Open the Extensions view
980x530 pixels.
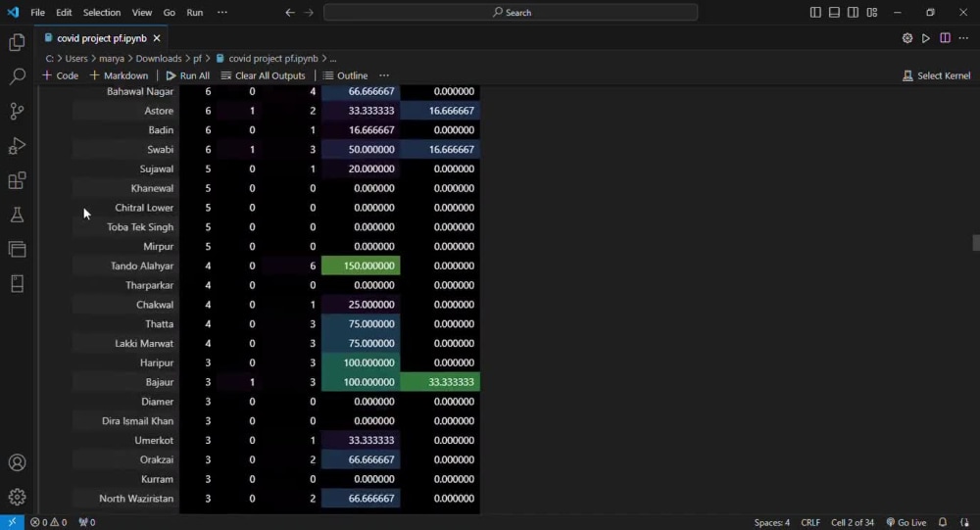(x=17, y=180)
